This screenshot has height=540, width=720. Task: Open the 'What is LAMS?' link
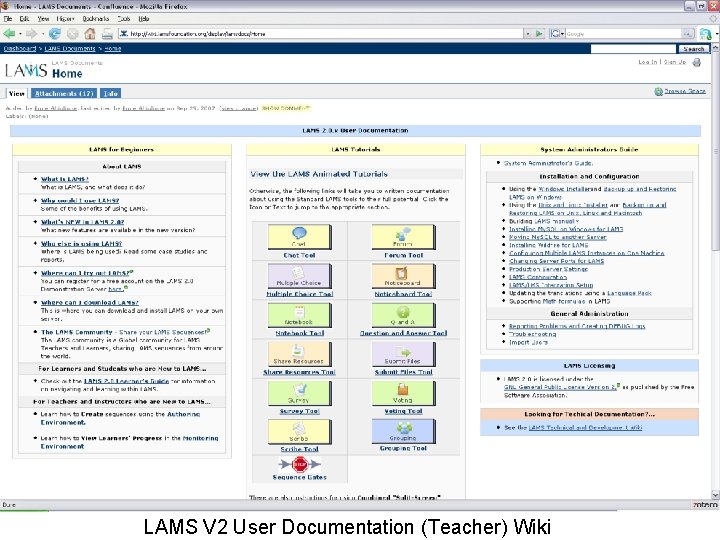click(65, 179)
